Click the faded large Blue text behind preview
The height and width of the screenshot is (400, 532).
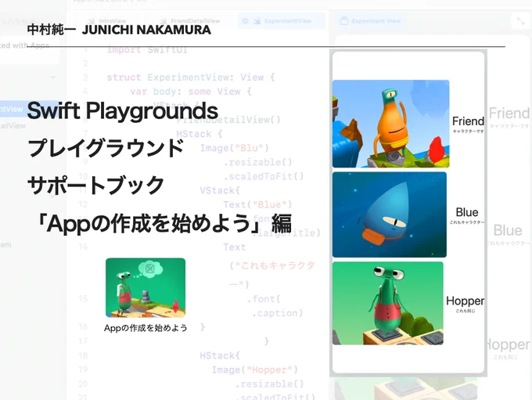click(508, 231)
